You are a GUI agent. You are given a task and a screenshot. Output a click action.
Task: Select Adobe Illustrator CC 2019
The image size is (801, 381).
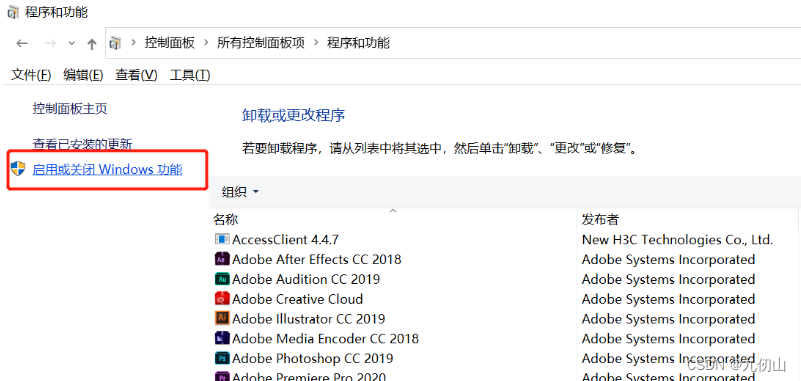coord(309,319)
